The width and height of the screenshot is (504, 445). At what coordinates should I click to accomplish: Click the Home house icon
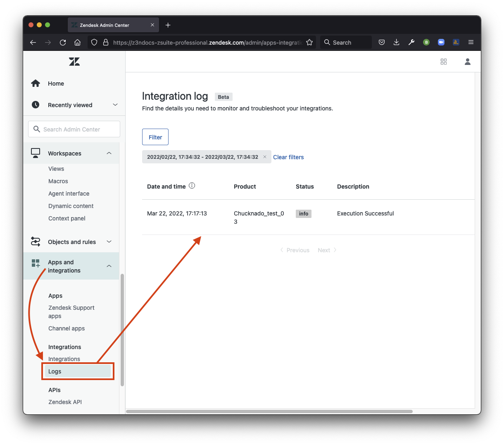click(36, 83)
